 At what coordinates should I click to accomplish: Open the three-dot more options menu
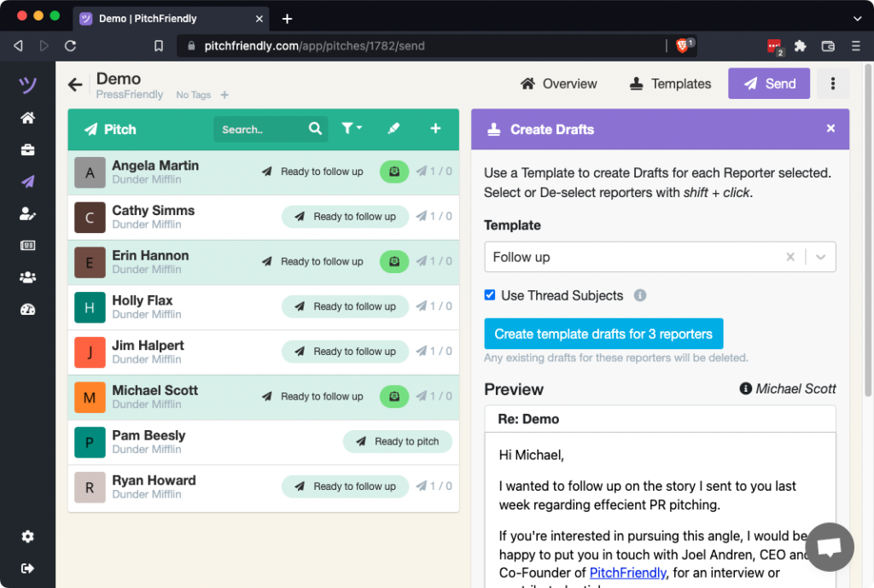(833, 84)
